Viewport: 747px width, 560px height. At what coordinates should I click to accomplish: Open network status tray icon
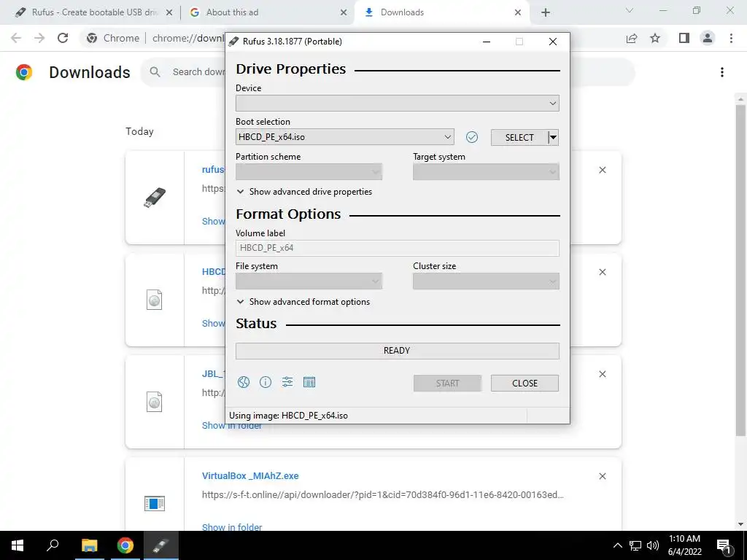[x=635, y=545]
